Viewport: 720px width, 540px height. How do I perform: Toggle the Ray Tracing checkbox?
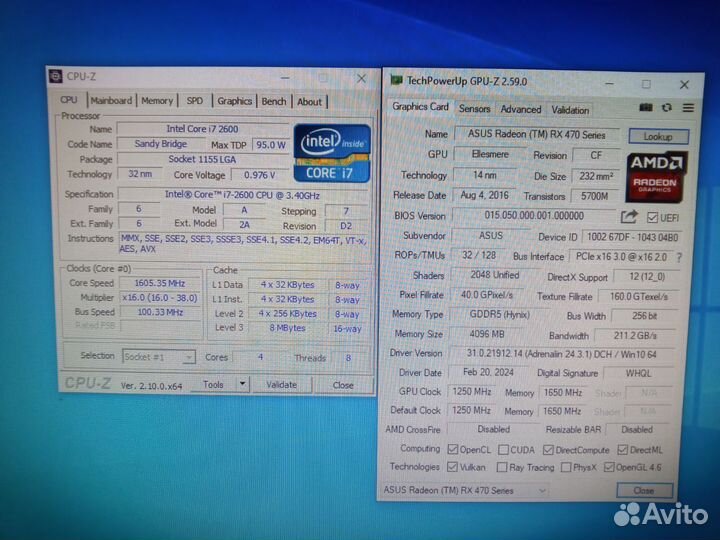(x=502, y=467)
